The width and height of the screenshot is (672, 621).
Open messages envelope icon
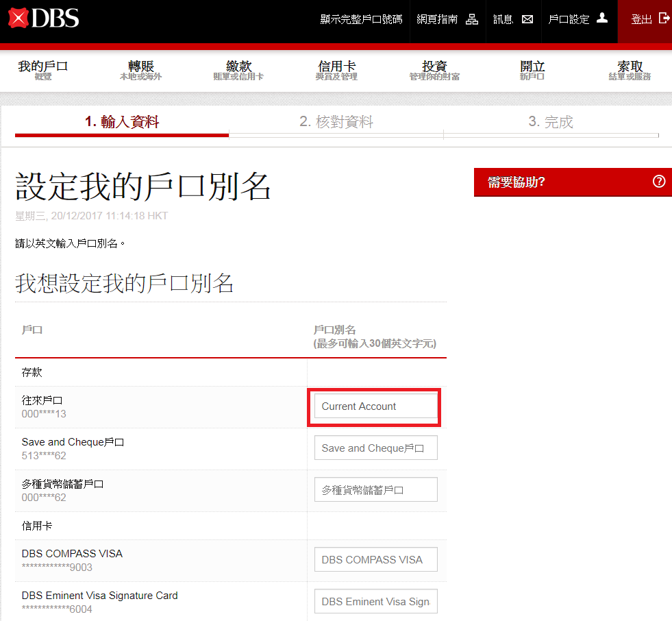pyautogui.click(x=527, y=19)
